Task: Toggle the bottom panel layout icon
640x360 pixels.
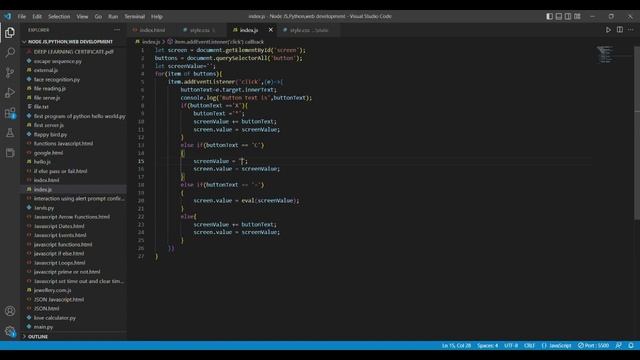Action: pyautogui.click(x=559, y=16)
